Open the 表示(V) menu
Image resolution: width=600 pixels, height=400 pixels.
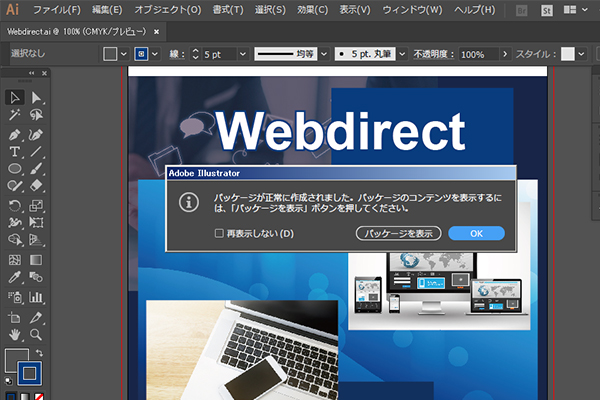click(355, 10)
